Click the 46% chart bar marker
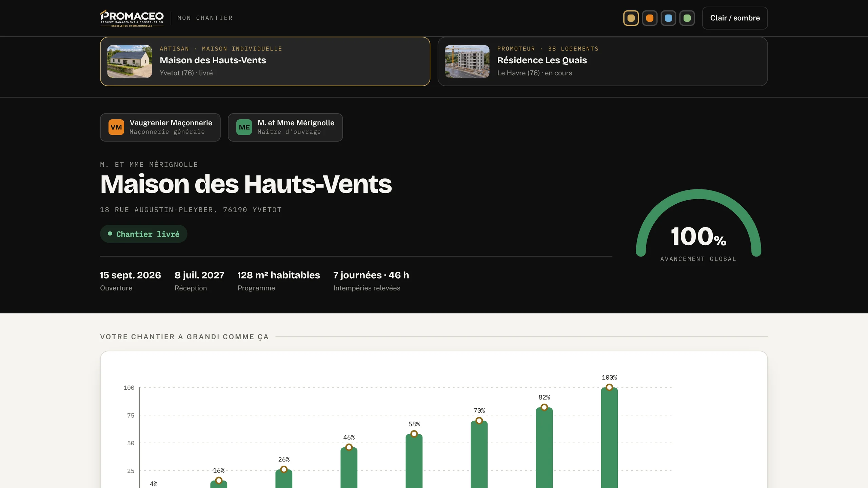This screenshot has height=488, width=868. tap(349, 447)
